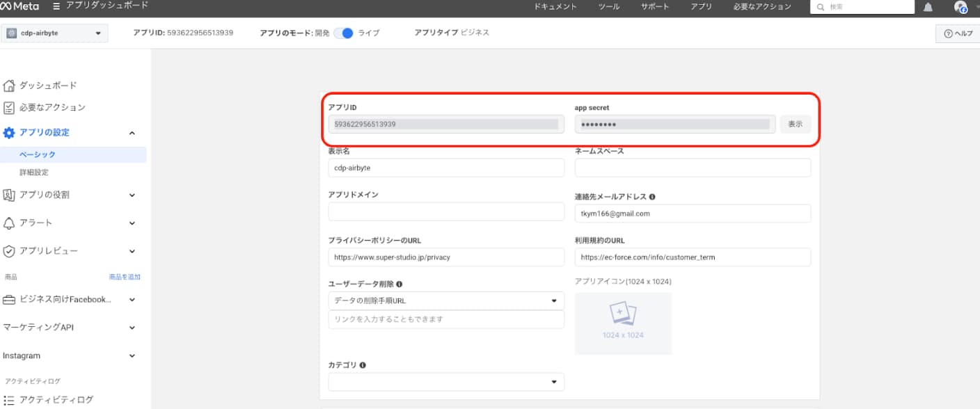Click the 表示 button for app secret
This screenshot has height=409, width=980.
[x=795, y=124]
